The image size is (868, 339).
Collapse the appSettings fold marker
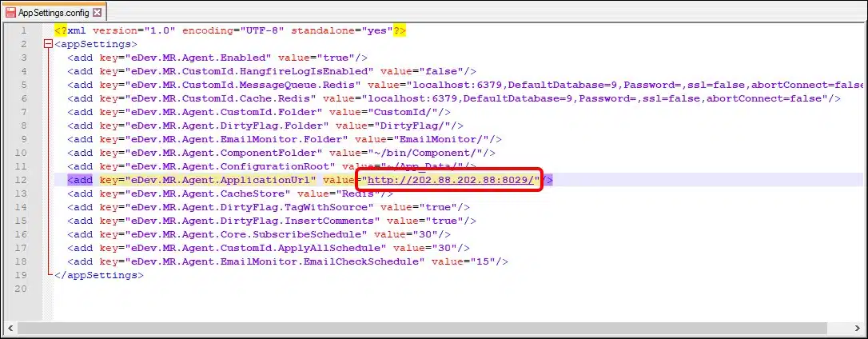(x=48, y=44)
